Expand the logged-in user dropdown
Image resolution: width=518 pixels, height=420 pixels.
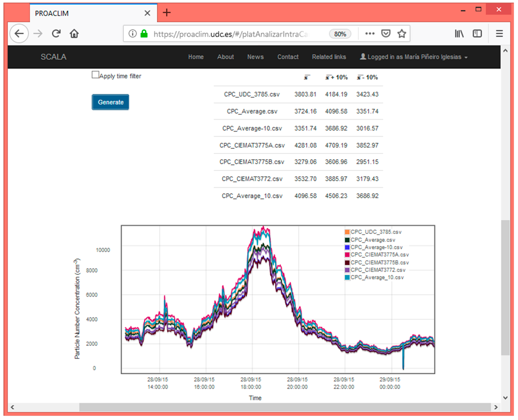tap(414, 57)
